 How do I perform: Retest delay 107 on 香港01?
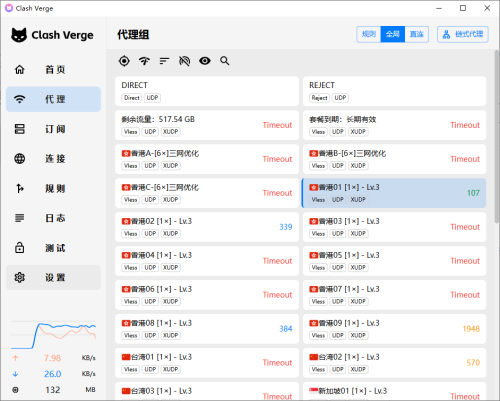[x=473, y=193]
